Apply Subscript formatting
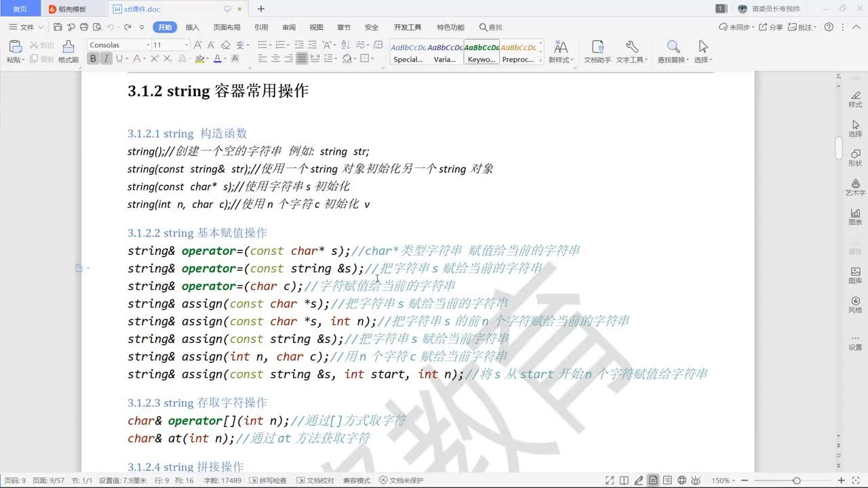This screenshot has width=868, height=488. tap(167, 59)
